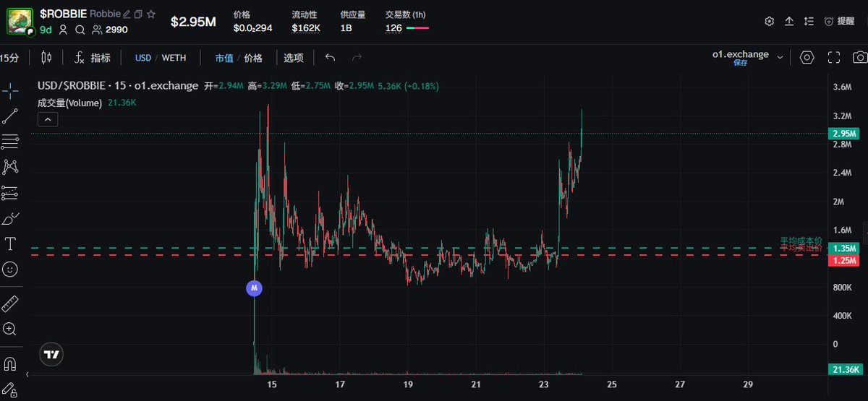
Task: Redo the chart action
Action: pos(357,58)
